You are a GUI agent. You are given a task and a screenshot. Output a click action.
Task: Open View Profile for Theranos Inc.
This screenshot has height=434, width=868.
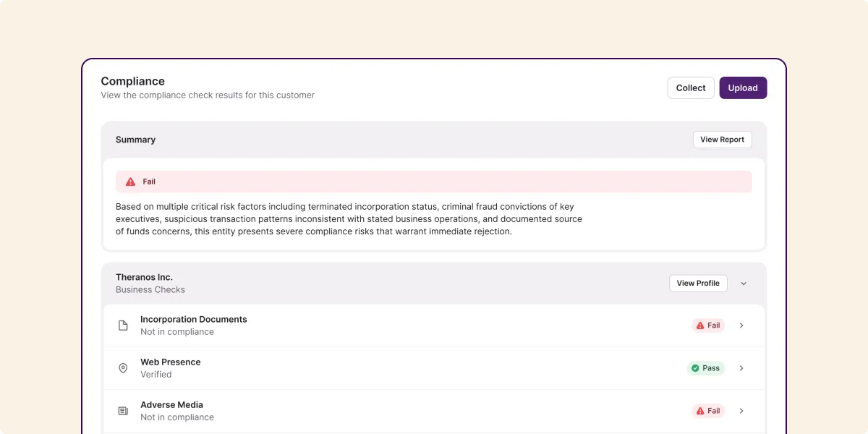[698, 284]
